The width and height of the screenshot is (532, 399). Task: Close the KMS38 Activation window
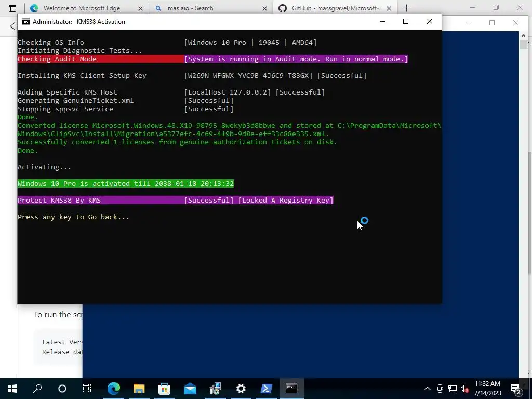tap(430, 21)
